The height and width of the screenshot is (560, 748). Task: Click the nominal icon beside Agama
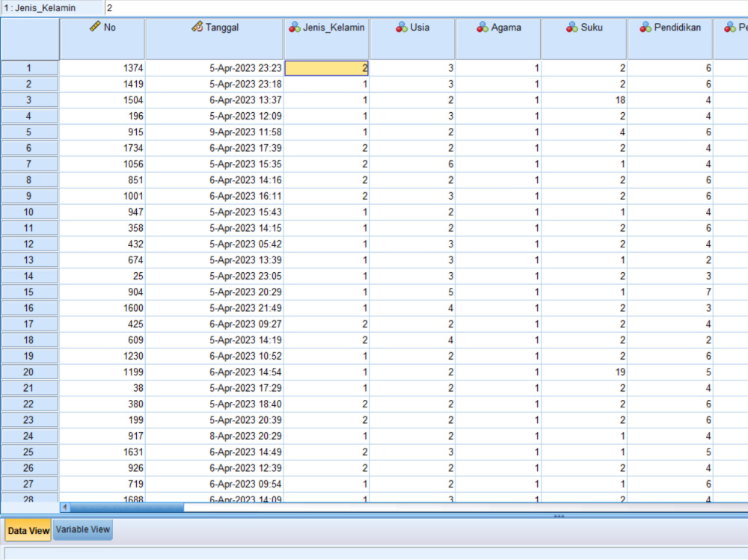coord(482,27)
